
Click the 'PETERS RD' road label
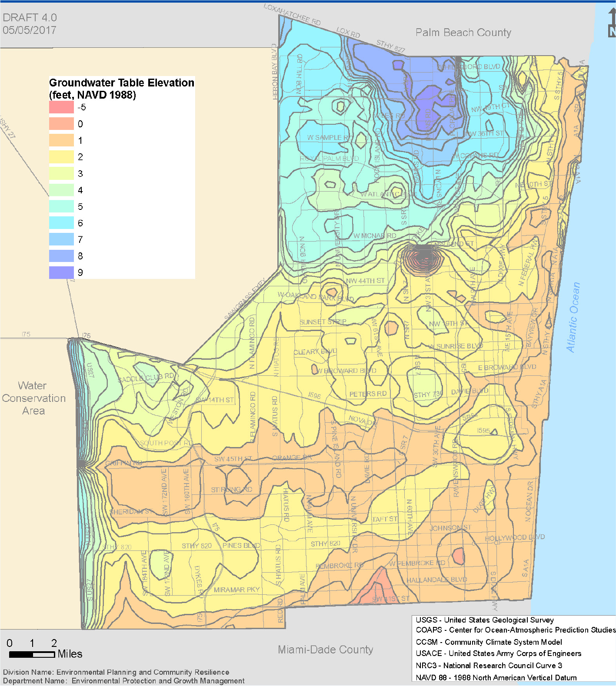[368, 394]
